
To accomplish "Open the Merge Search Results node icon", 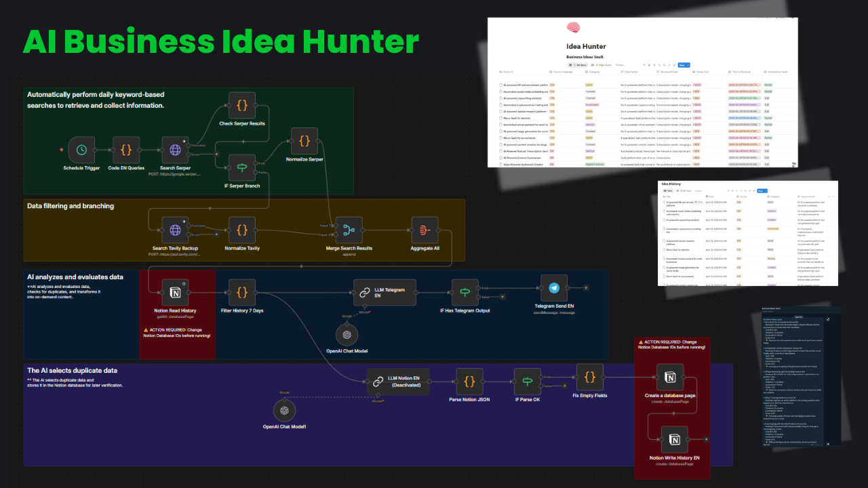I will tap(349, 229).
